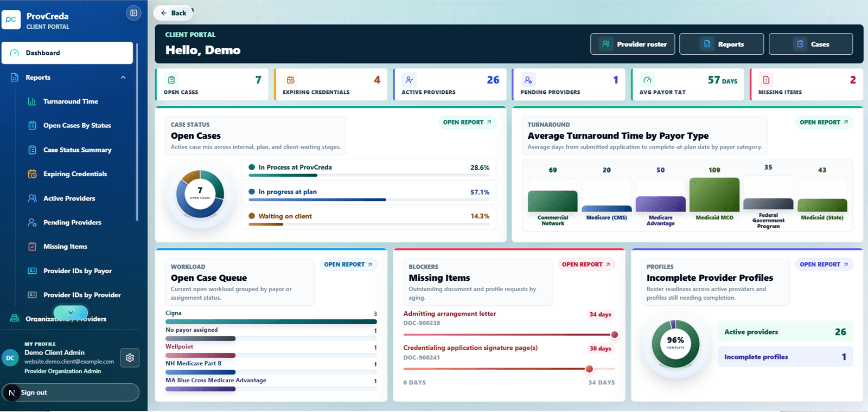The image size is (868, 412).
Task: Collapse sidebar with the panel toggle icon
Action: 133,13
